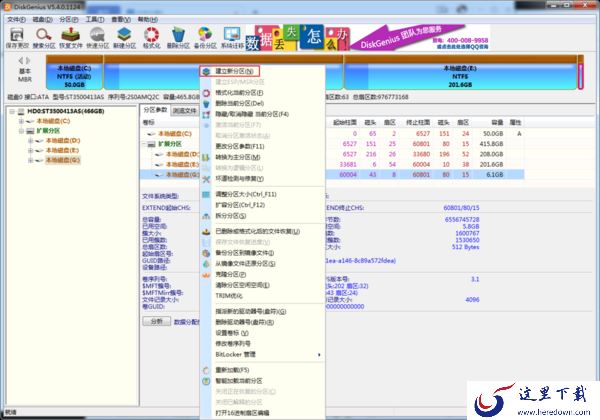The height and width of the screenshot is (420, 600).
Task: Open the 帮助(H) menu
Action: click(147, 19)
